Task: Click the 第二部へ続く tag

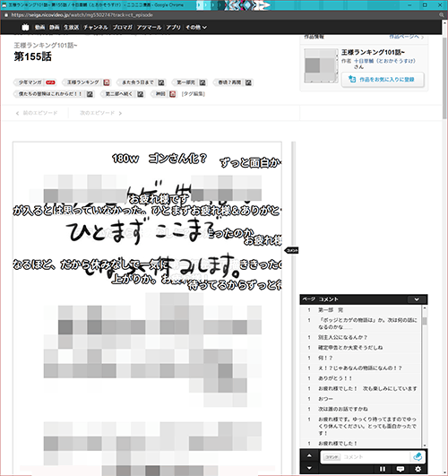Action: tap(119, 94)
